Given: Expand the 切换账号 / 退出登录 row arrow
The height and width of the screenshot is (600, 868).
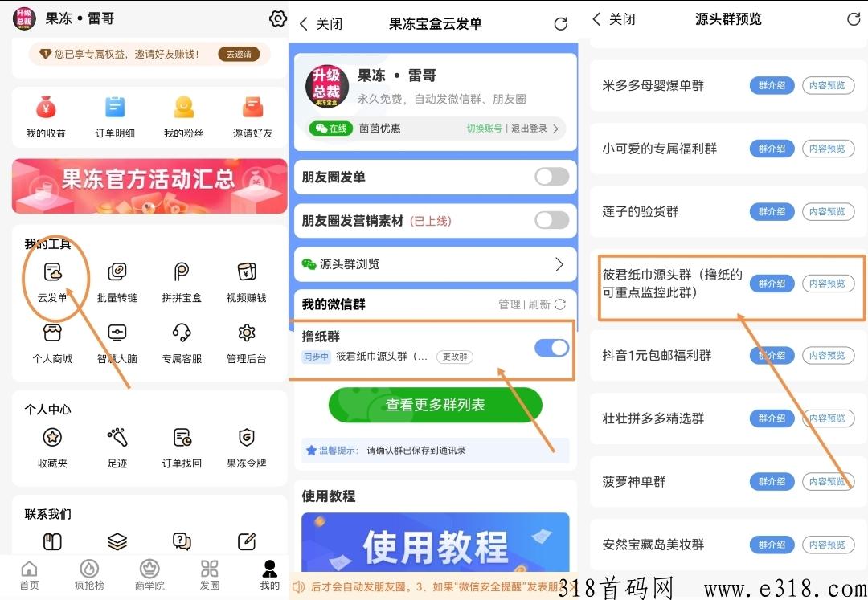Looking at the screenshot, I should pyautogui.click(x=555, y=129).
